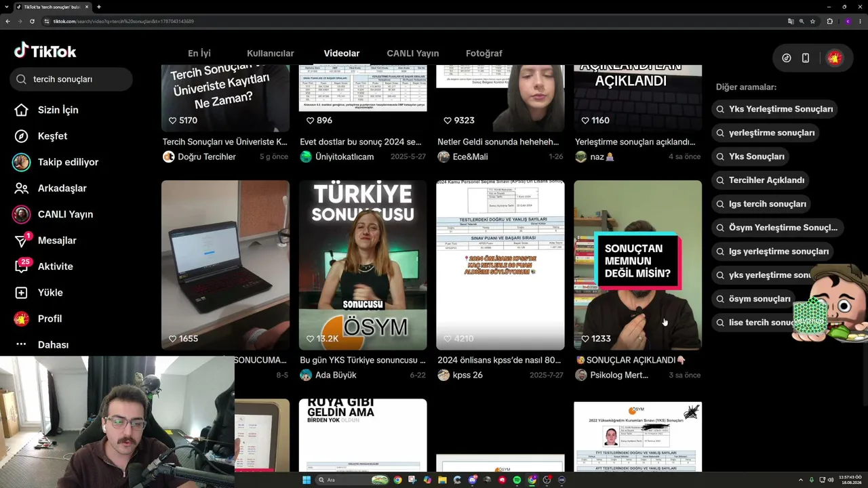Open Discord from the taskbar
868x488 pixels.
(x=473, y=480)
